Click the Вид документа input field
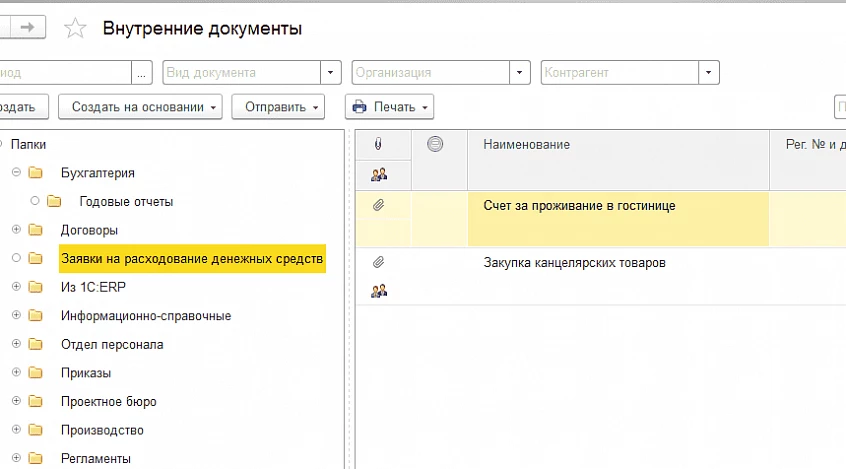Viewport: 846px width, 469px height. tap(242, 72)
